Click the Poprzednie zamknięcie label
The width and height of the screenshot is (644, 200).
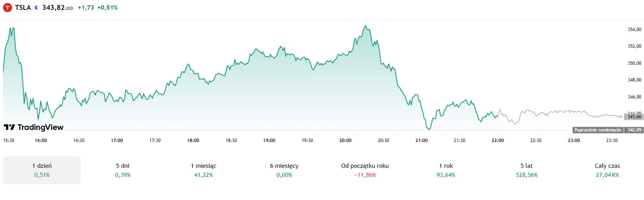pos(597,130)
